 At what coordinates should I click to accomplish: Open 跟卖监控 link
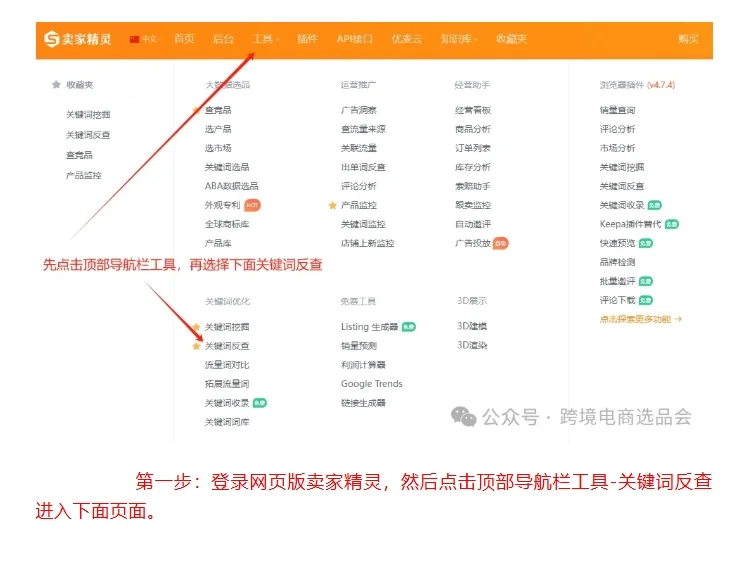[473, 205]
